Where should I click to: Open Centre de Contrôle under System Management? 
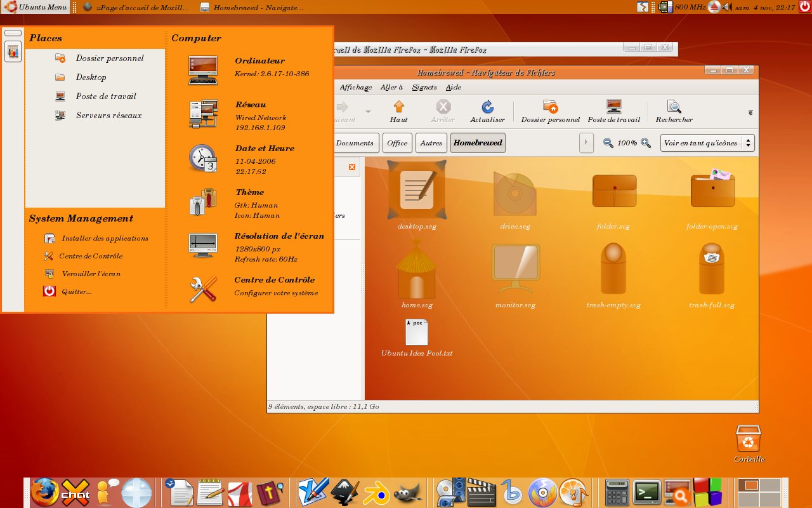[83, 256]
